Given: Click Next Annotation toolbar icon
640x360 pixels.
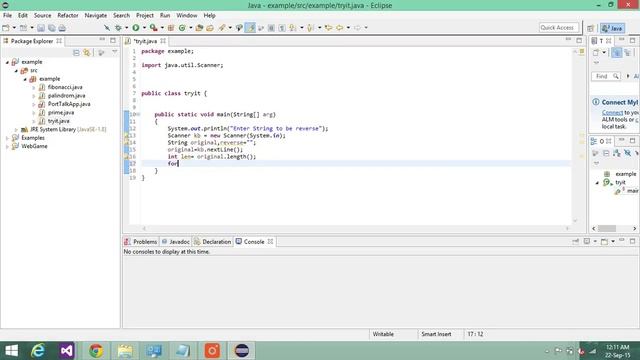Looking at the screenshot, I should pyautogui.click(x=293, y=28).
